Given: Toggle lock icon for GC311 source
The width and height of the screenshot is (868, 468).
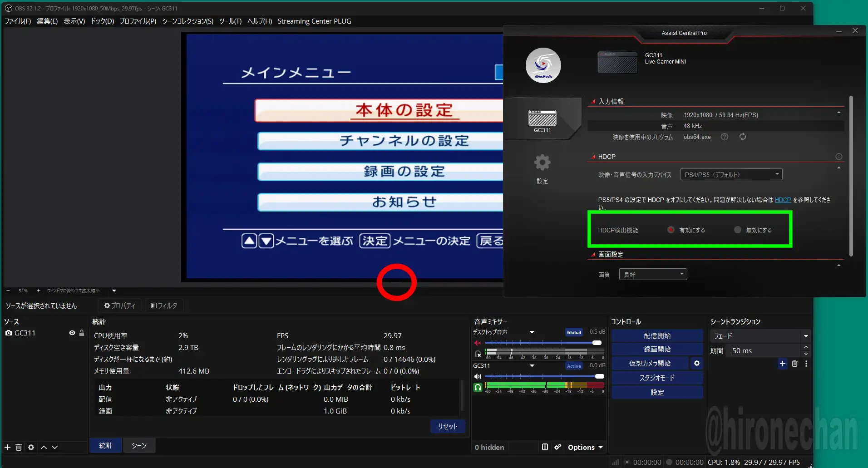Looking at the screenshot, I should click(x=82, y=333).
